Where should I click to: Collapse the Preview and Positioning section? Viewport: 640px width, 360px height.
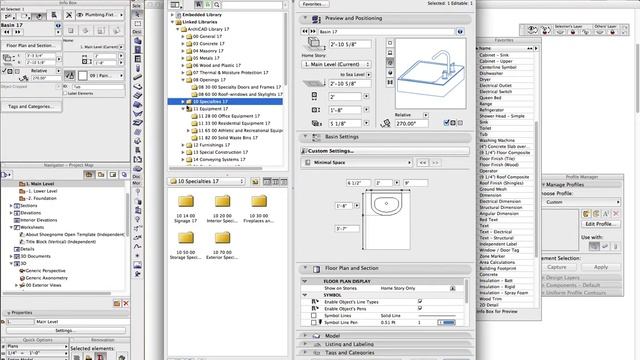(x=305, y=18)
